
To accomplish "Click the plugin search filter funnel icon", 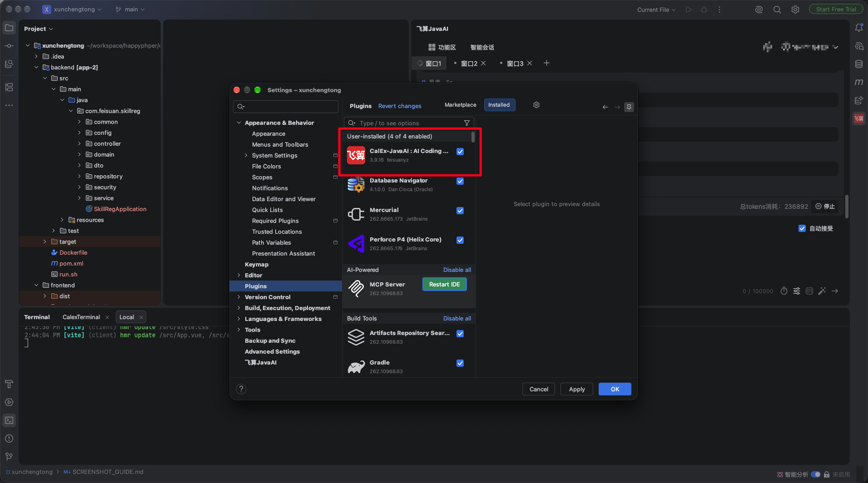I will point(467,123).
